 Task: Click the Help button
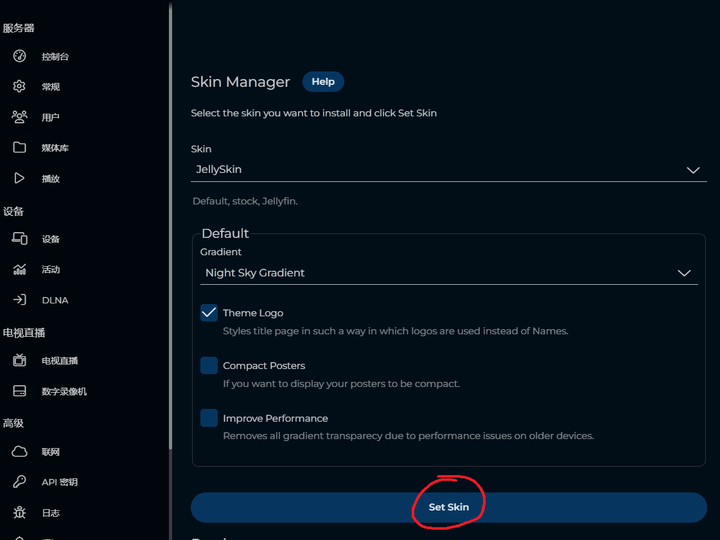[323, 82]
